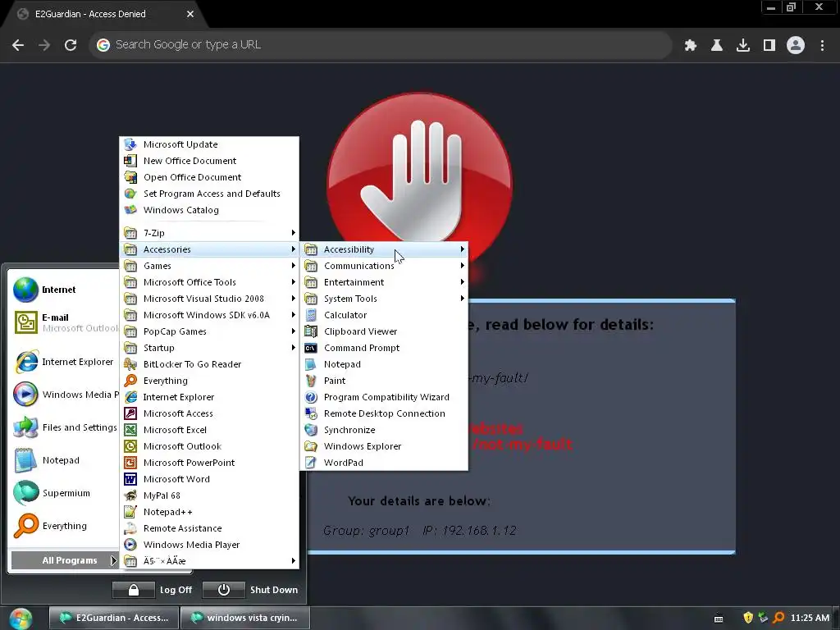Click All Programs button
The image size is (840, 630).
click(x=64, y=560)
